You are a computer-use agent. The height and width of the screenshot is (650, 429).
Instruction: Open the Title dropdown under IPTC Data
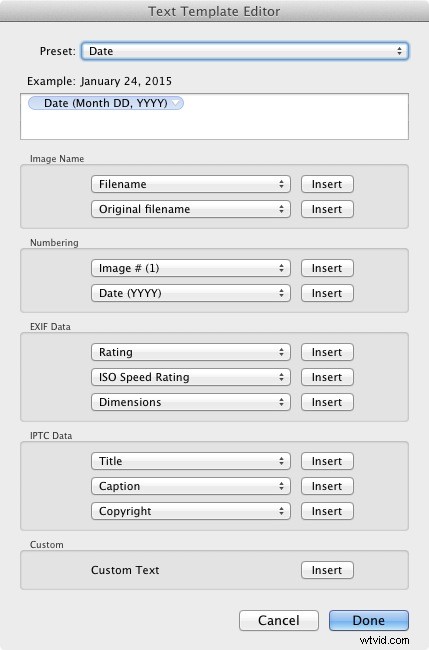click(191, 461)
